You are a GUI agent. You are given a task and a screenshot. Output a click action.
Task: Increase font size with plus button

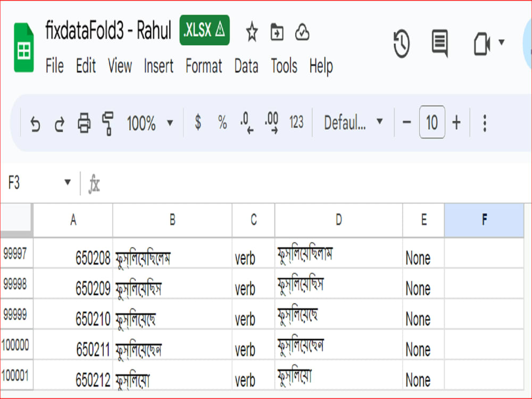click(456, 122)
